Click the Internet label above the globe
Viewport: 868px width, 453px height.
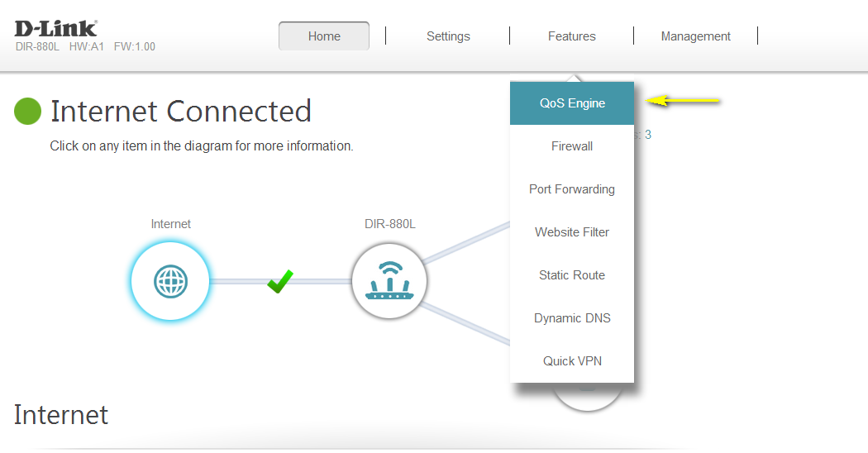pyautogui.click(x=170, y=224)
